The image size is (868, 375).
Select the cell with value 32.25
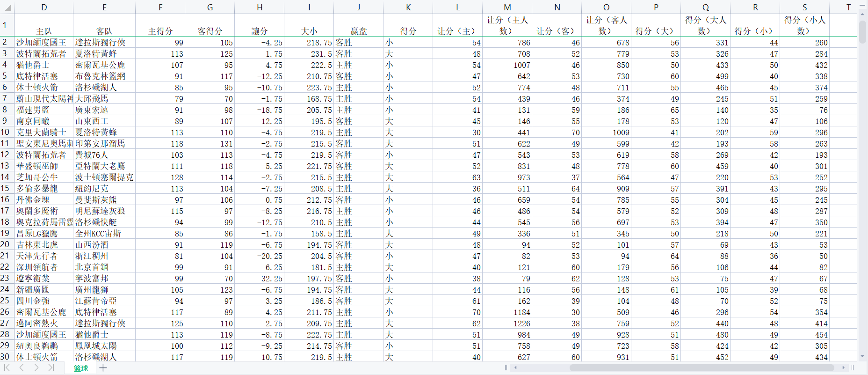pos(260,278)
